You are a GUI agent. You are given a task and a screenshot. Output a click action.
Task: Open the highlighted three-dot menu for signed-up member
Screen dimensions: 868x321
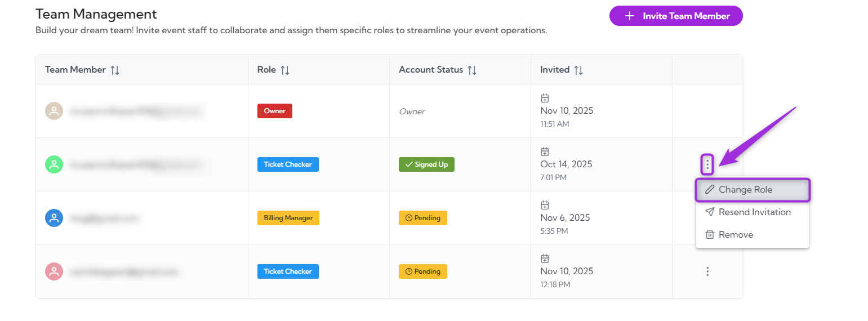(x=707, y=164)
